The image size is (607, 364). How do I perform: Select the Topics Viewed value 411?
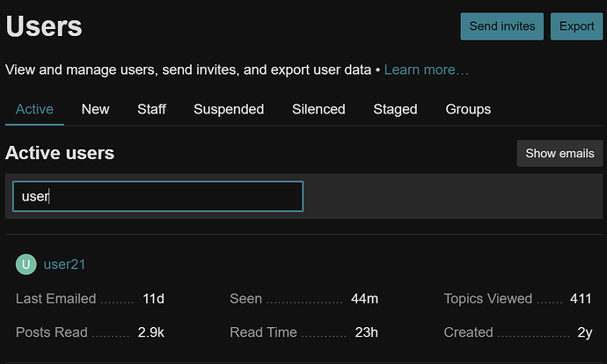[x=581, y=299]
